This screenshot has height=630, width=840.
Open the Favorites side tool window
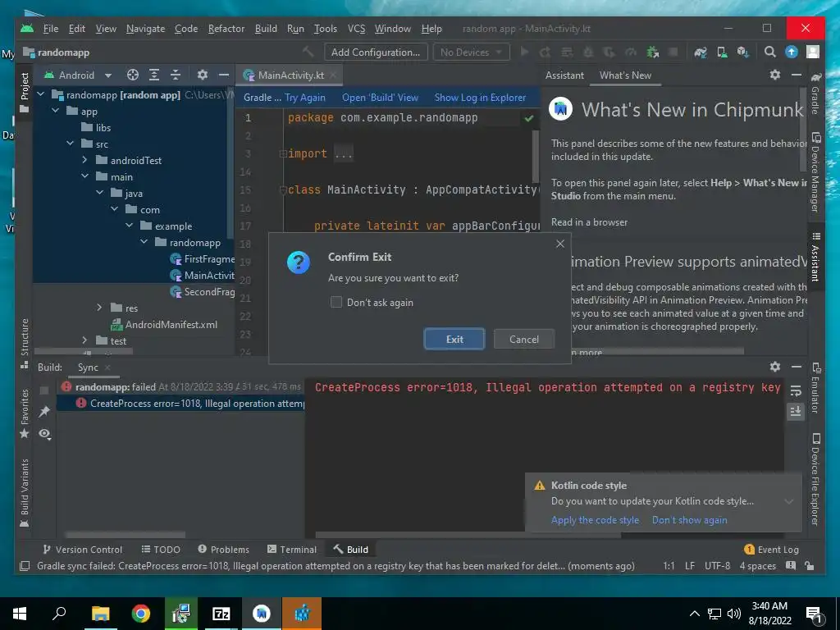[24, 413]
